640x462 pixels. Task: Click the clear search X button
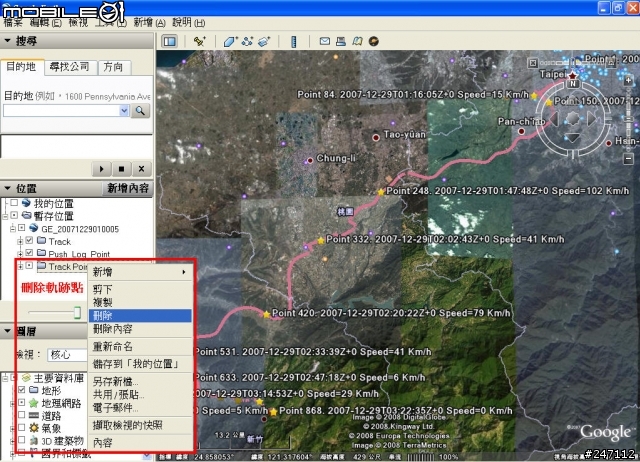pyautogui.click(x=141, y=169)
